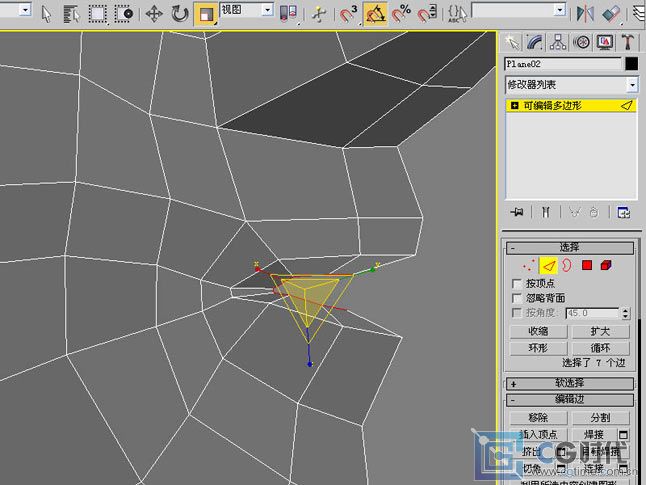Toggle the window/crossing selection mode

[124, 14]
